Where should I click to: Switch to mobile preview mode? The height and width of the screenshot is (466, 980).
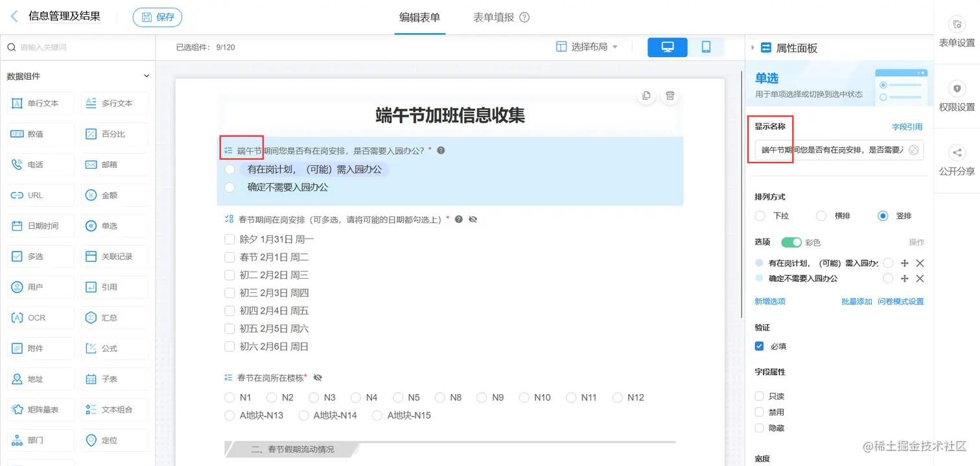706,47
